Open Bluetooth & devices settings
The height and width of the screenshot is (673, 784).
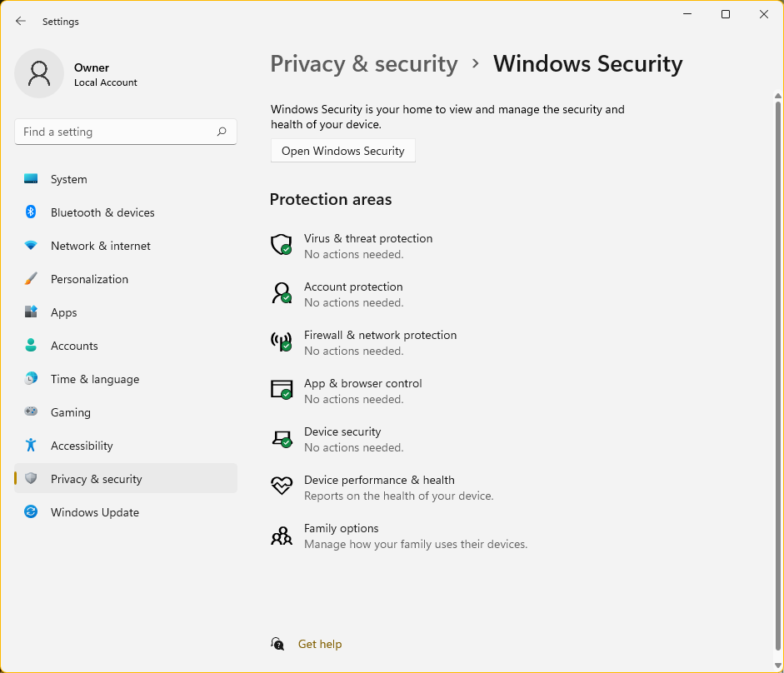click(x=102, y=212)
